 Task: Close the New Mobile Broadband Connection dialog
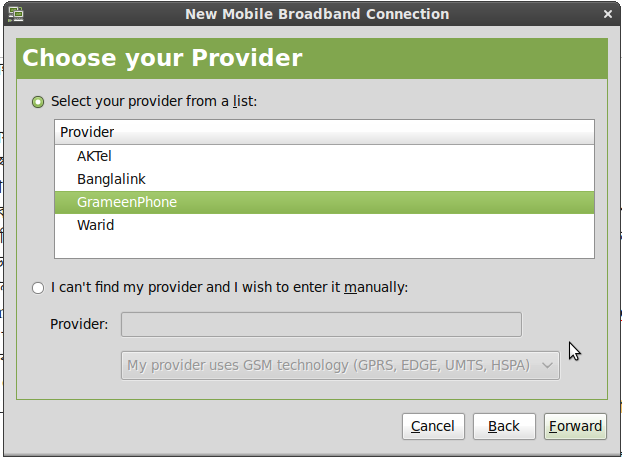(607, 14)
